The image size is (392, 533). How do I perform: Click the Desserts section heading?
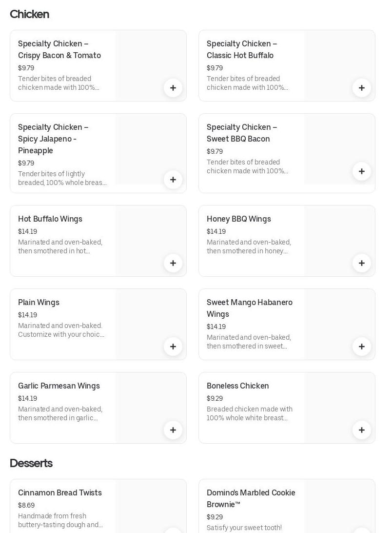(31, 463)
